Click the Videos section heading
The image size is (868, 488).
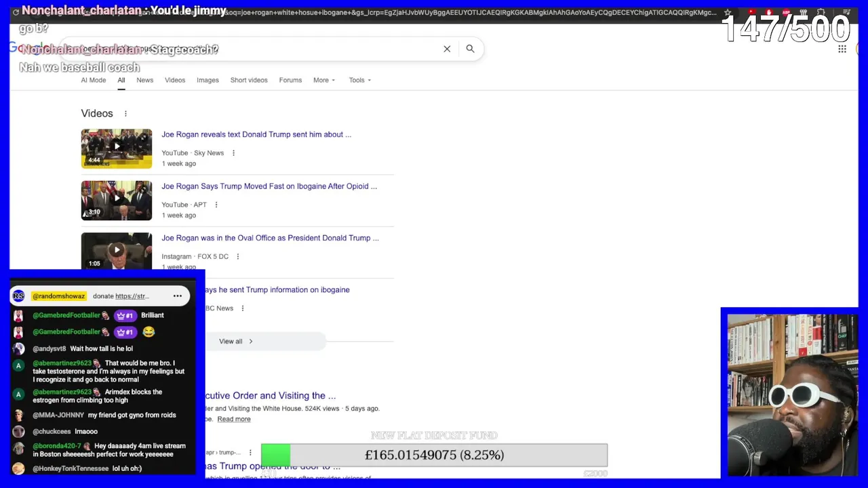(x=97, y=114)
